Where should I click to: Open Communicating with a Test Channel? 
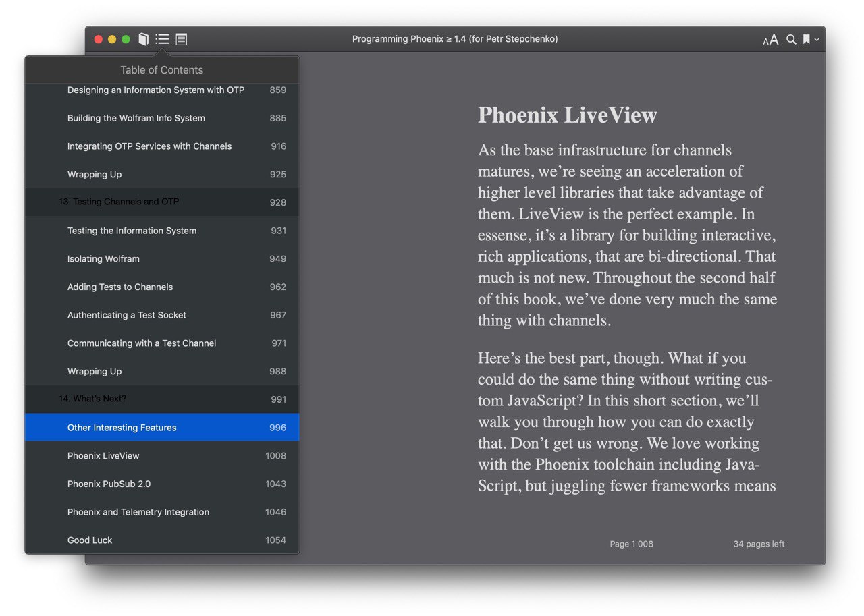pyautogui.click(x=162, y=343)
